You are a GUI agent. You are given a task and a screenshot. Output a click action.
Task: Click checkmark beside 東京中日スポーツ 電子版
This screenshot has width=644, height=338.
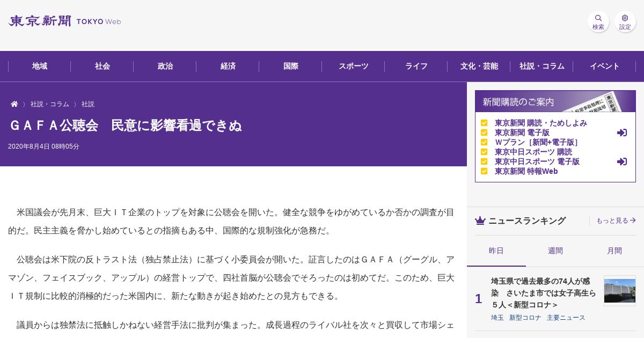pos(484,161)
